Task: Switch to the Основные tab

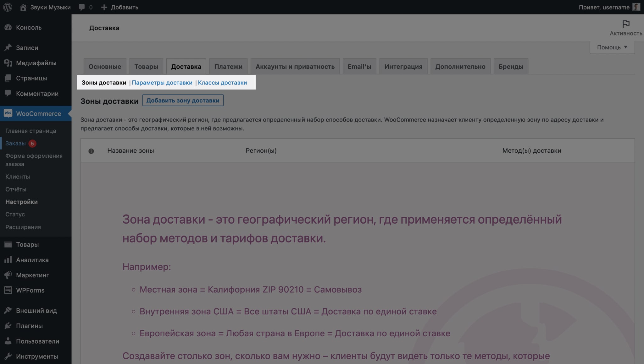Action: coord(105,66)
